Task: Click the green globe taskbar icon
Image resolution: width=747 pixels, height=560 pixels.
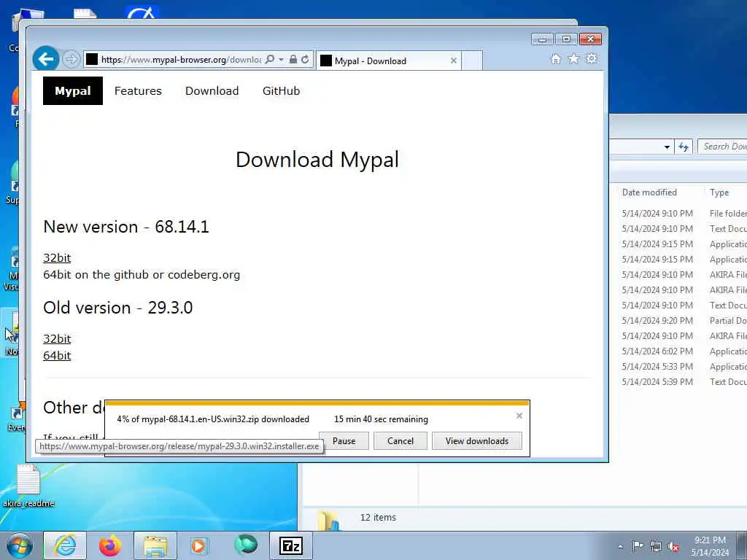Action: [x=246, y=545]
